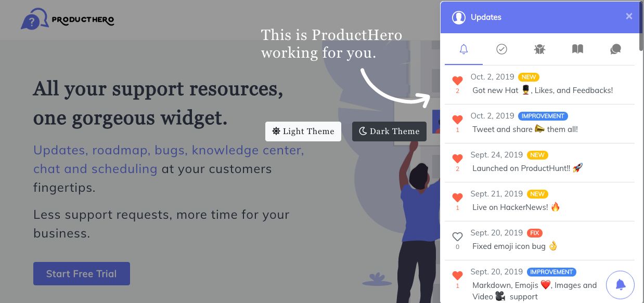Viewport: 644px width, 303px height.
Task: Open the knowledge center book icon
Action: [x=577, y=49]
